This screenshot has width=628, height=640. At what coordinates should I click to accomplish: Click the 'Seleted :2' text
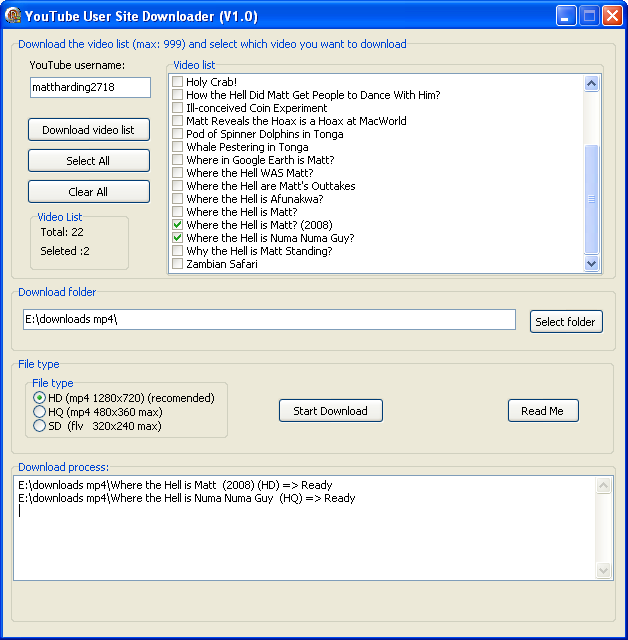(65, 251)
